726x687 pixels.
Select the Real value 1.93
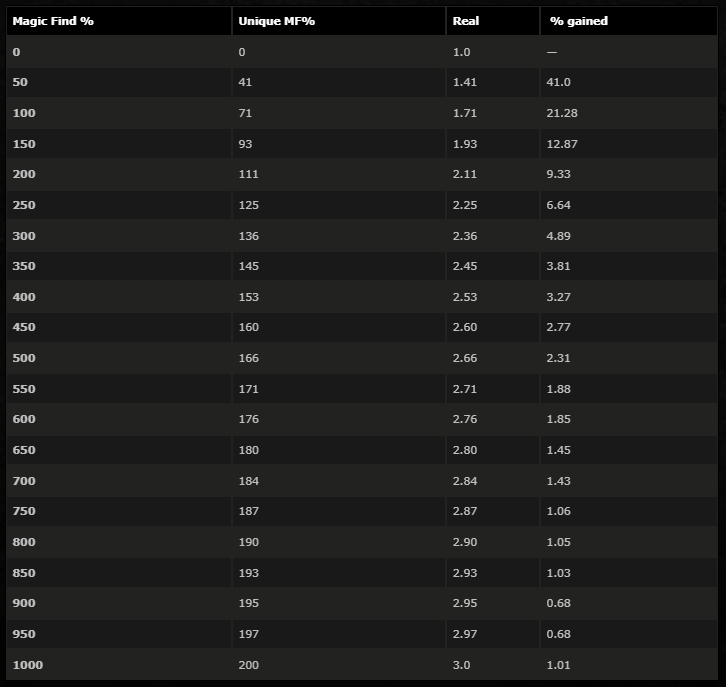tap(465, 144)
